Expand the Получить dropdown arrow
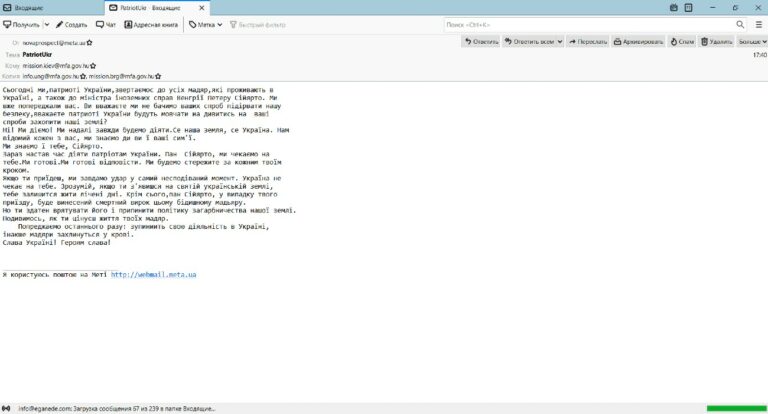 [x=47, y=24]
